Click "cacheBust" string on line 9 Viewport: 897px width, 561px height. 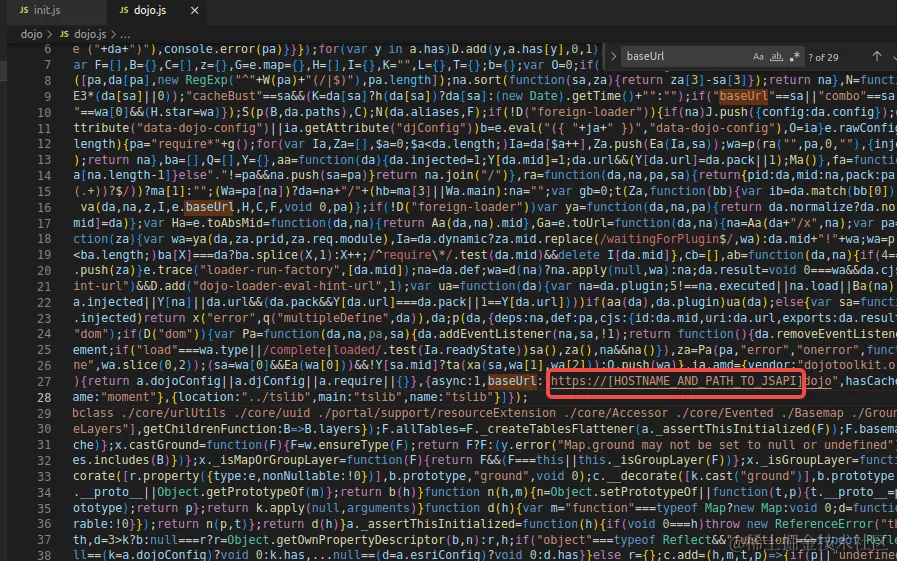[223, 96]
